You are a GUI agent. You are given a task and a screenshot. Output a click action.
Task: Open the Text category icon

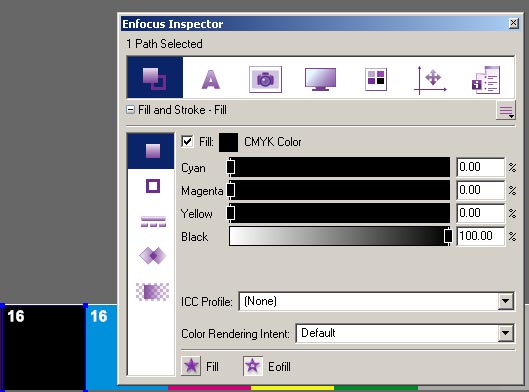pyautogui.click(x=211, y=80)
